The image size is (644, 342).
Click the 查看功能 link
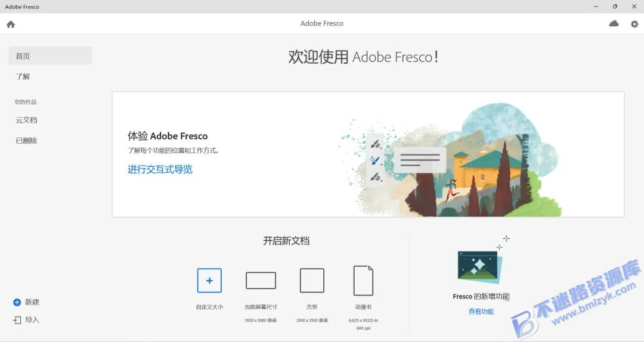click(x=481, y=312)
